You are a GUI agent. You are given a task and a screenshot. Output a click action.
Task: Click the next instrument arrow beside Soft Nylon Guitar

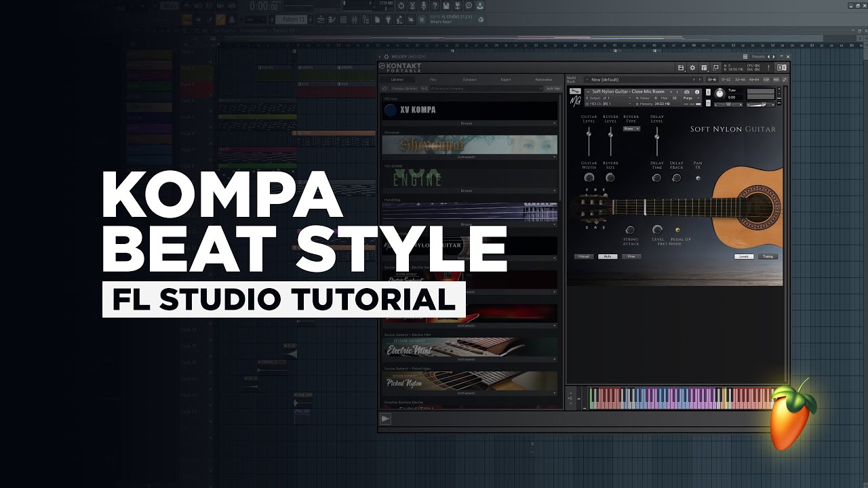[x=677, y=91]
